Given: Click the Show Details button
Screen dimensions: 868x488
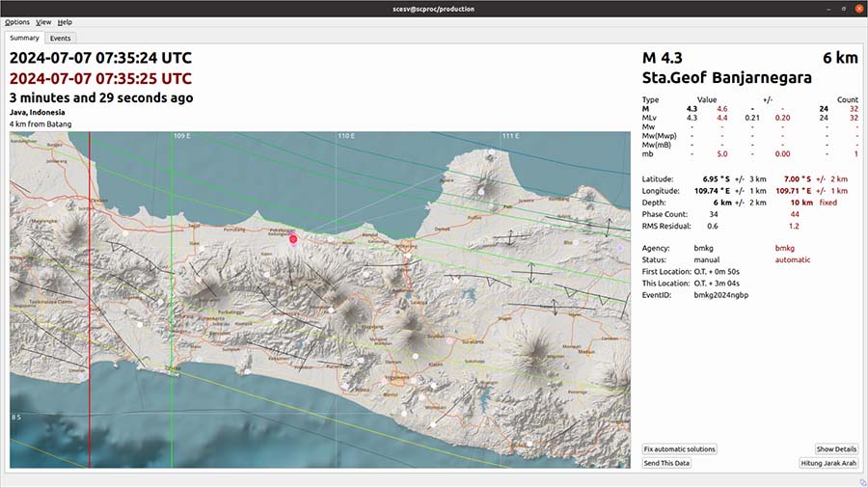Looking at the screenshot, I should click(836, 449).
